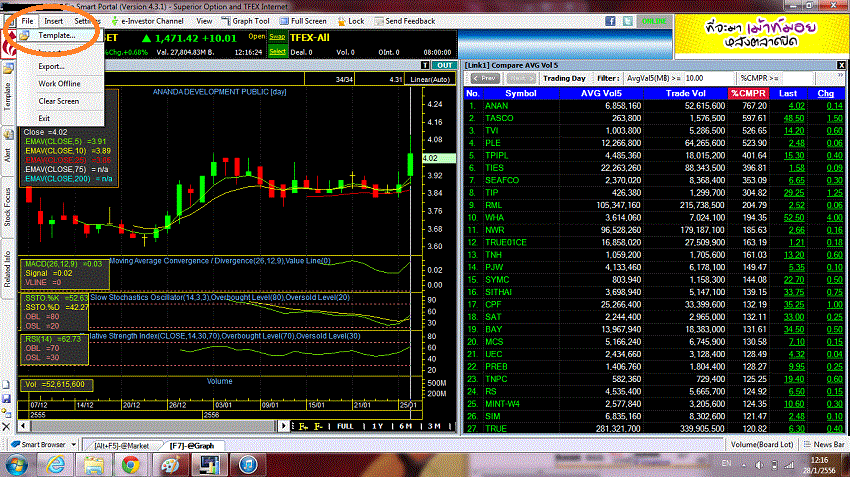The image size is (850, 477).
Task: Open the Stock Focus sidebar tab
Action: [x=8, y=207]
